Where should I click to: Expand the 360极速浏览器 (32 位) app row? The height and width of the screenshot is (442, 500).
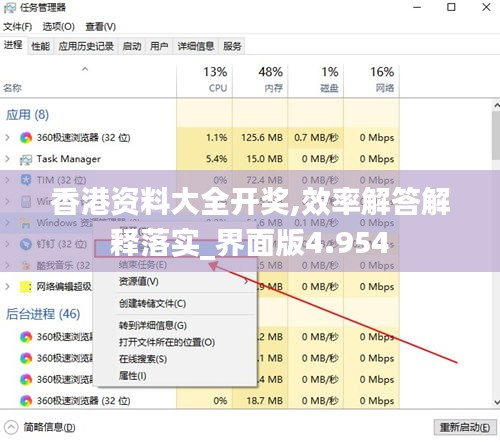8,137
